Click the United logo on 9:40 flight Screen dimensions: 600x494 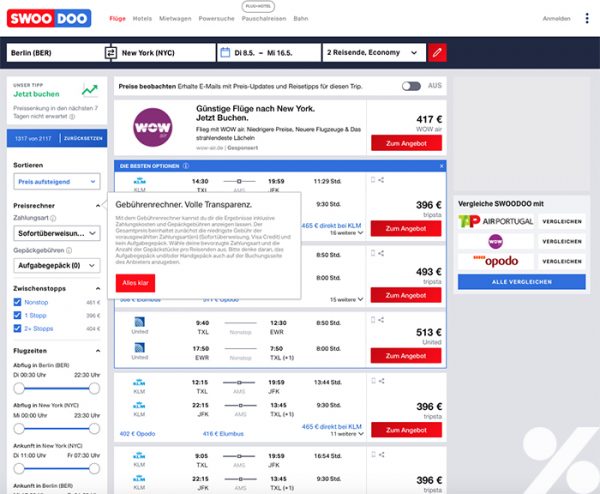tap(139, 322)
